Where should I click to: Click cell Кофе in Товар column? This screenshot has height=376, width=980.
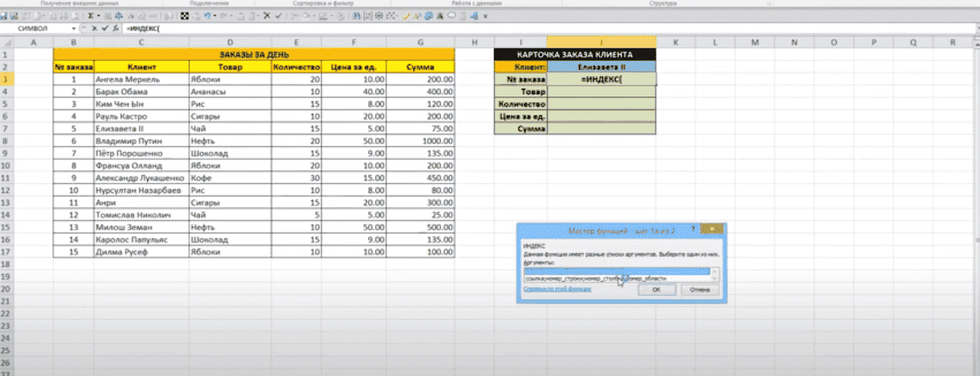(x=229, y=178)
